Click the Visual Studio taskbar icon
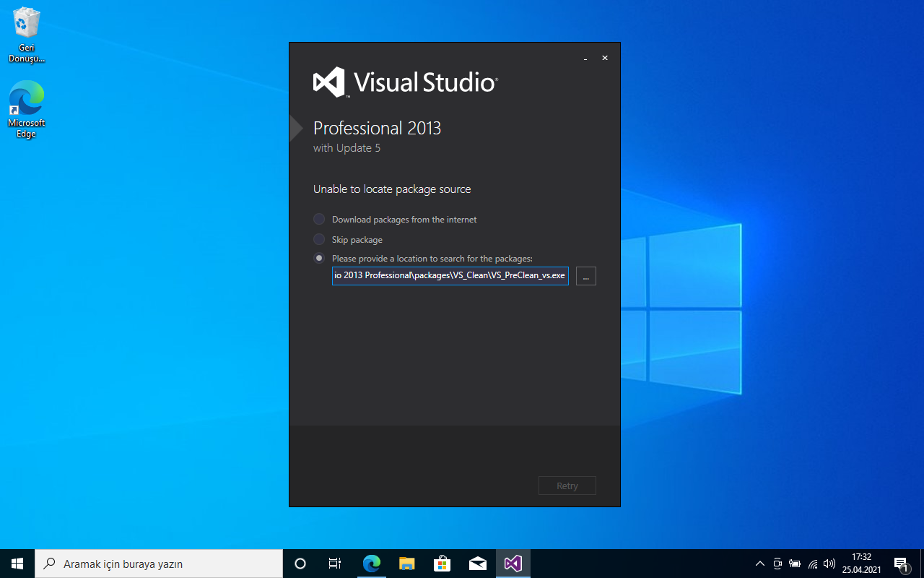The height and width of the screenshot is (578, 924). (513, 564)
